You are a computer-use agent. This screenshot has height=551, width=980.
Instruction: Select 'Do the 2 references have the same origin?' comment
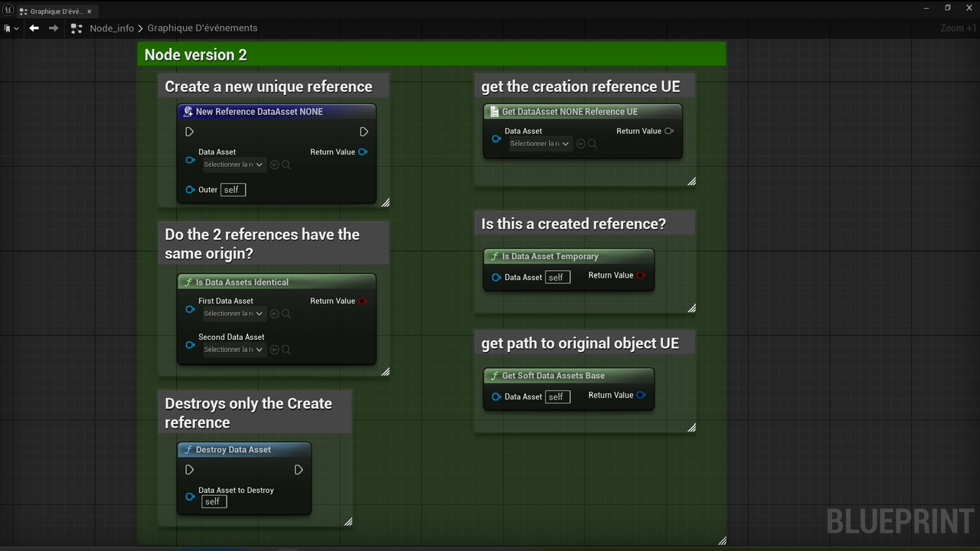pos(273,243)
